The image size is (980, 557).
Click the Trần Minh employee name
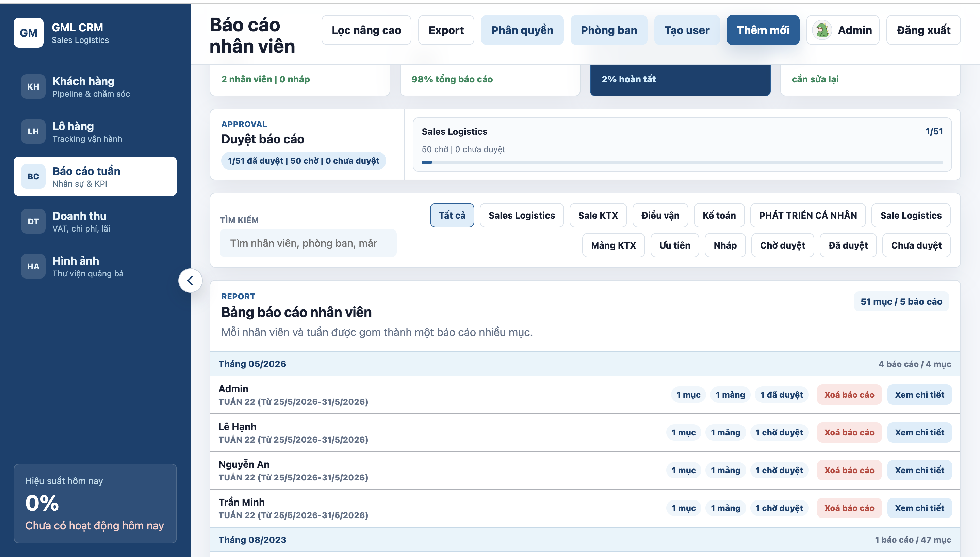tap(242, 503)
